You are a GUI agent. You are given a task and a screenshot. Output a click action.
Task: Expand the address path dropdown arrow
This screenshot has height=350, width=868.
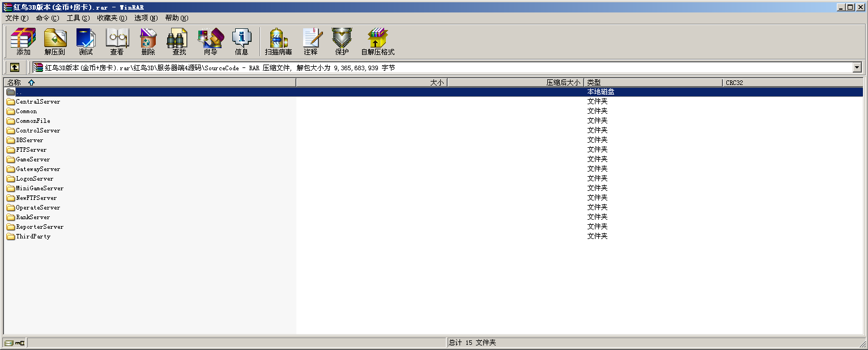[857, 67]
